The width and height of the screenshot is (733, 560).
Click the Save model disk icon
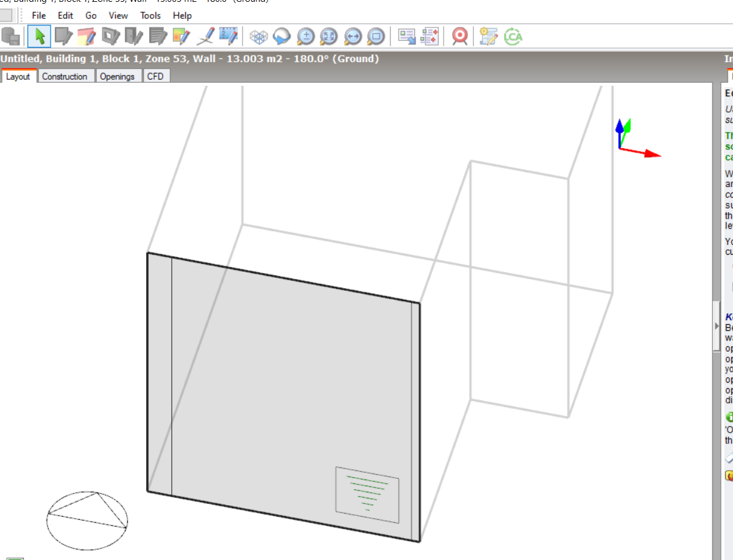pos(10,37)
